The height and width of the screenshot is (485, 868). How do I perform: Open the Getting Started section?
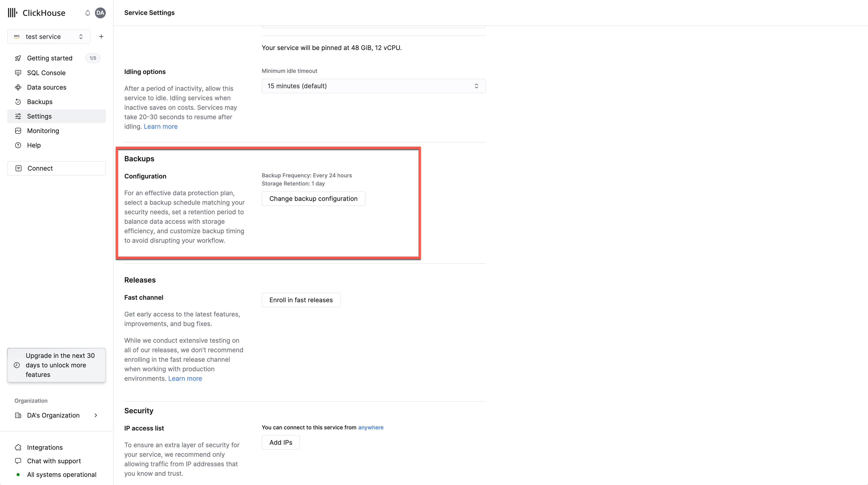point(50,58)
